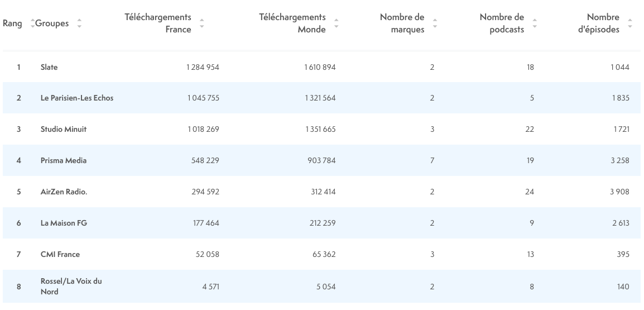Select the Slate group name
The width and height of the screenshot is (644, 310).
pos(49,68)
